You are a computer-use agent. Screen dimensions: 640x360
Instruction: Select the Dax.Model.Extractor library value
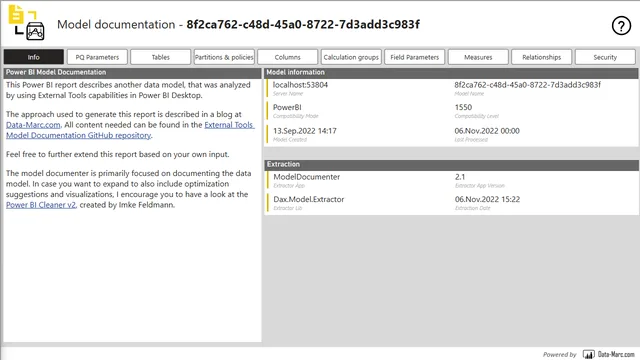pyautogui.click(x=309, y=199)
